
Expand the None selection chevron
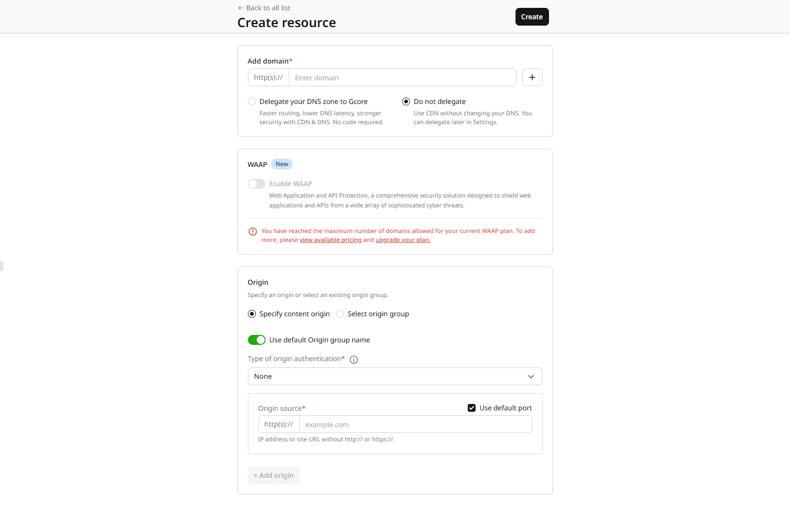pos(531,376)
